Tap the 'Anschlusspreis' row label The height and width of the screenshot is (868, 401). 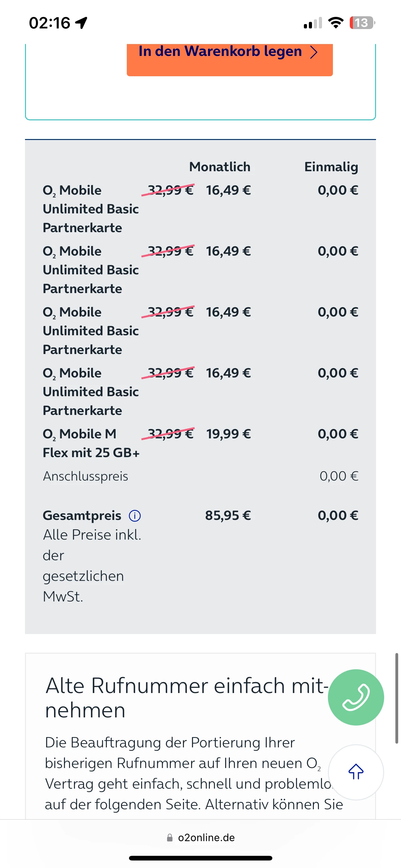click(86, 476)
